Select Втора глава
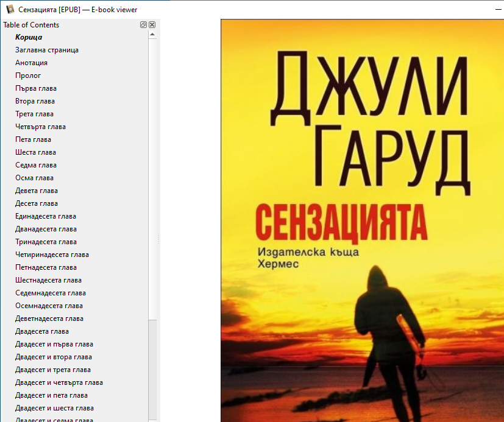This screenshot has height=422, width=504. [35, 101]
